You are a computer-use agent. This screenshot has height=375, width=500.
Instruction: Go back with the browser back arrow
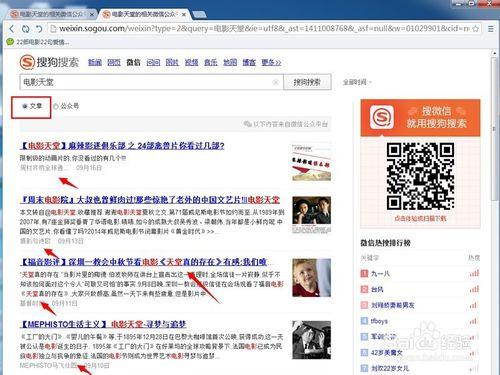(x=12, y=29)
